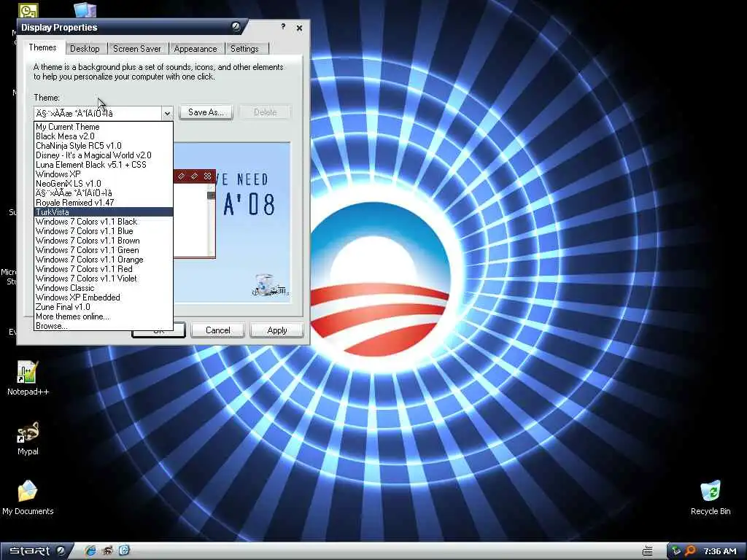The width and height of the screenshot is (747, 560).
Task: Choose Windows 7 Colors v1.1 Green
Action: (104, 250)
